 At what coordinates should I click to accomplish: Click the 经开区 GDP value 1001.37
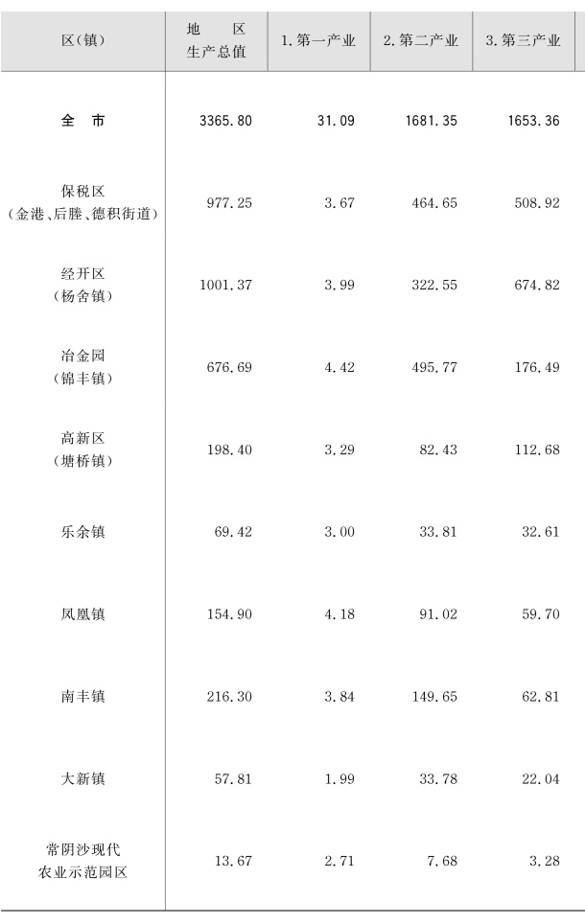[225, 286]
